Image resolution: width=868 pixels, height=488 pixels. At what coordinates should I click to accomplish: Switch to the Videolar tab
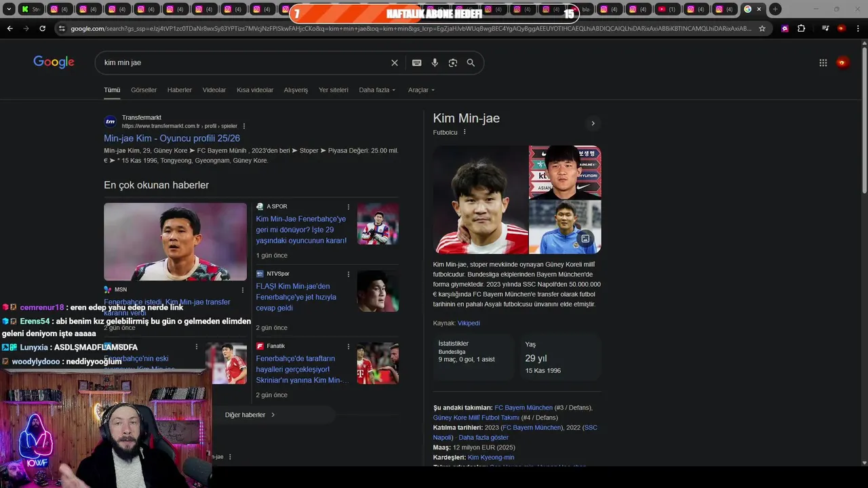[x=214, y=90]
